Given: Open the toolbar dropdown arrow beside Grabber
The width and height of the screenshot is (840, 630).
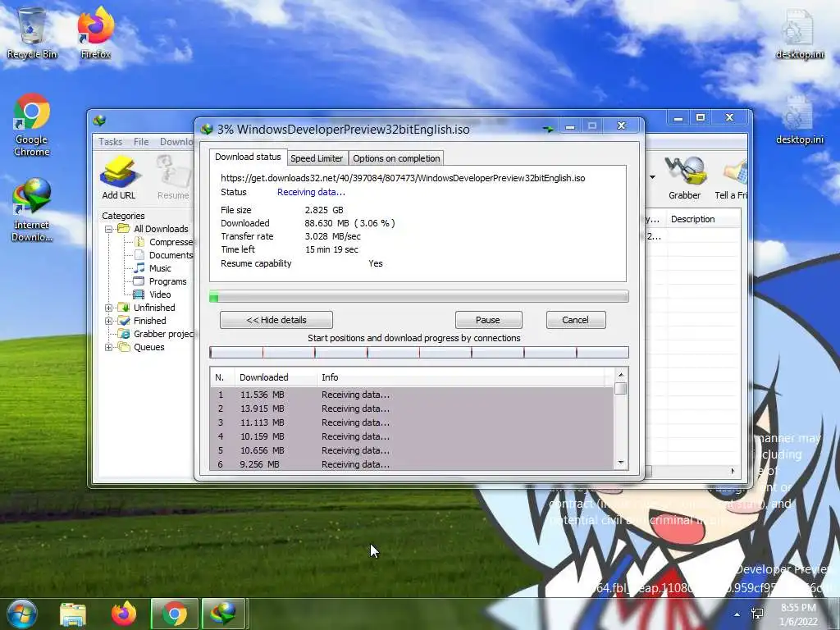Looking at the screenshot, I should tap(652, 177).
